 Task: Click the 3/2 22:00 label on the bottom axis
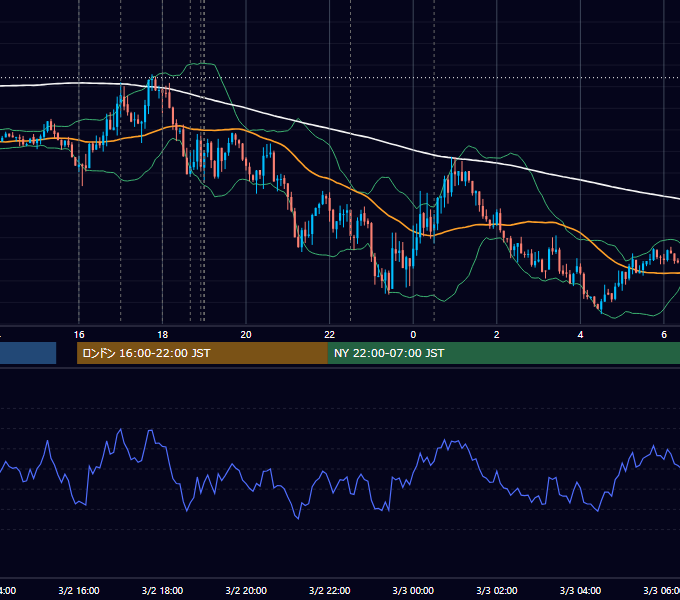(330, 590)
